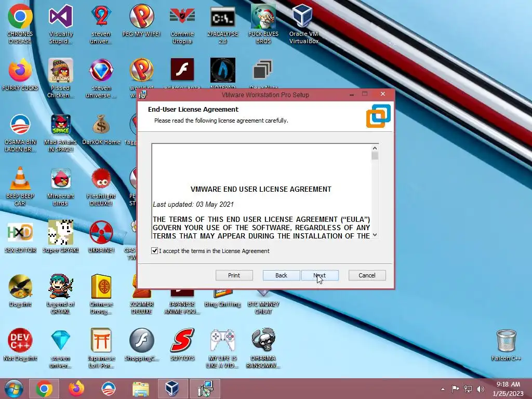
Task: Open the network tray icon
Action: pos(468,389)
